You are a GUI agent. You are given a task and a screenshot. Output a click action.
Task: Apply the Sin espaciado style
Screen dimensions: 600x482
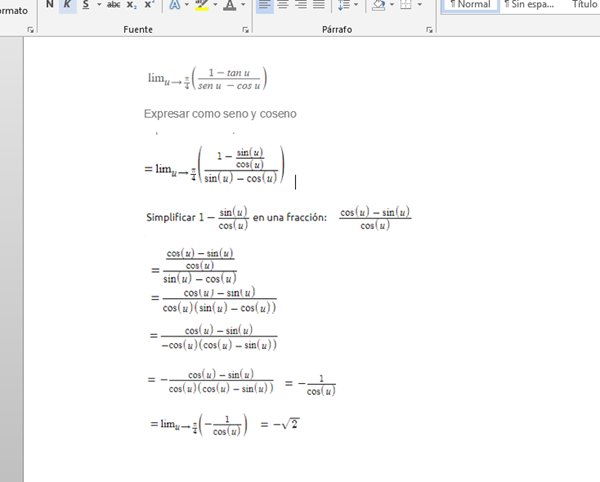point(529,5)
